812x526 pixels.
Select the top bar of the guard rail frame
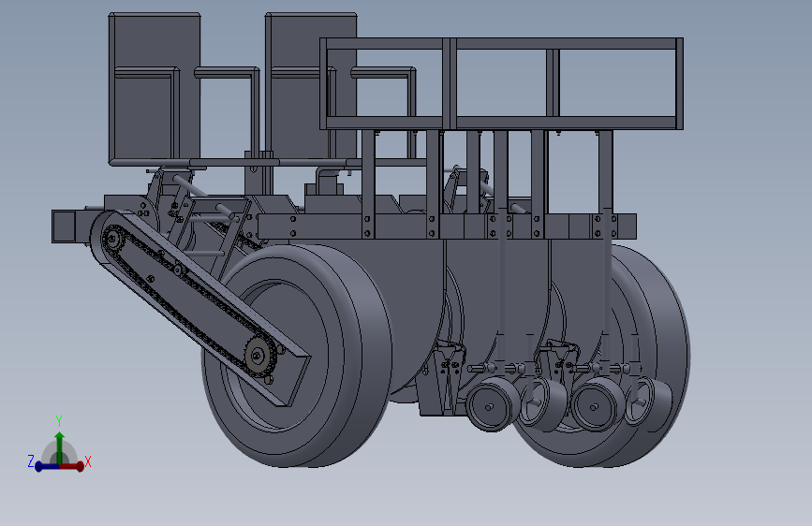(501, 43)
